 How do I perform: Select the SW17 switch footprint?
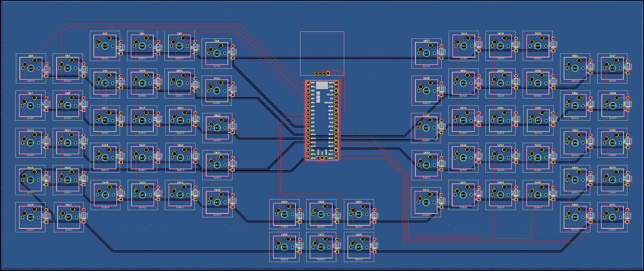tap(105, 121)
